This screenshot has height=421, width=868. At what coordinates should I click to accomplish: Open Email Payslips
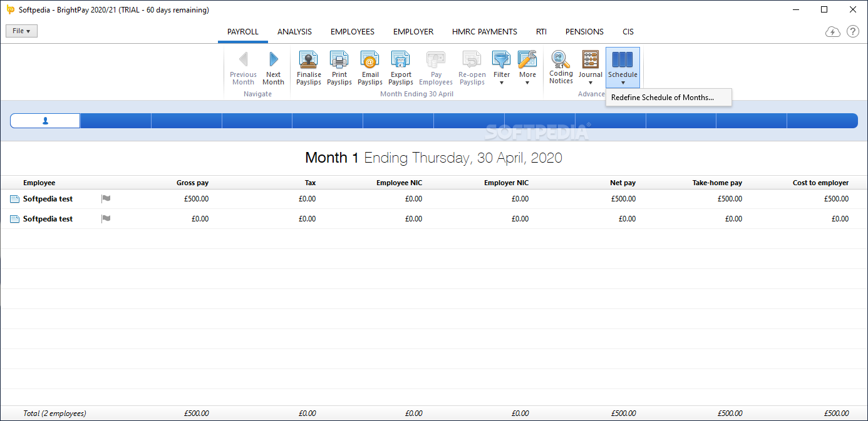pyautogui.click(x=370, y=68)
